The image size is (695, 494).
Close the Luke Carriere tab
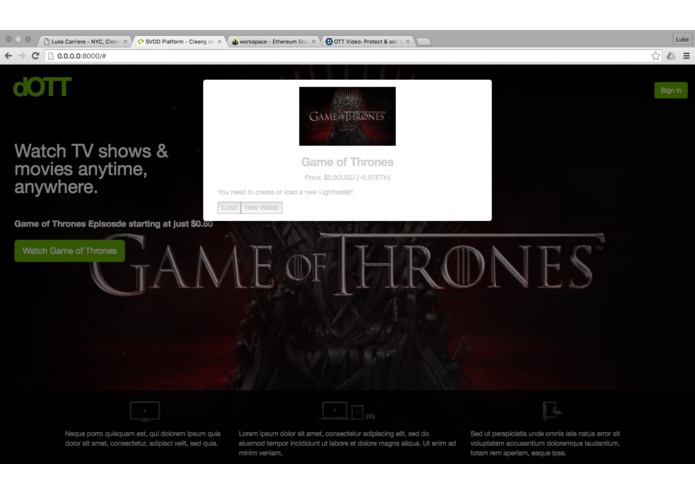pos(125,42)
